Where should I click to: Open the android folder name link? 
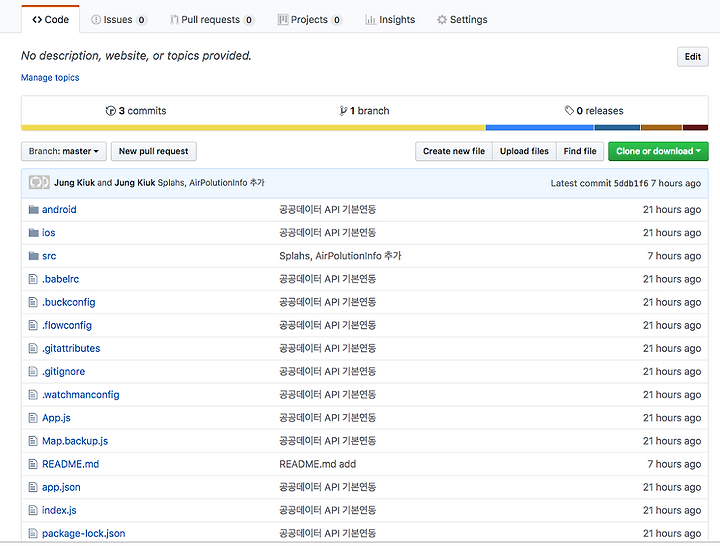59,210
